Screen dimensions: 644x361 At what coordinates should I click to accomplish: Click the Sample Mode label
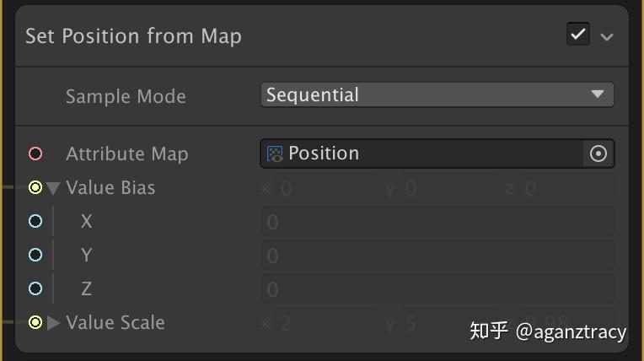(126, 96)
